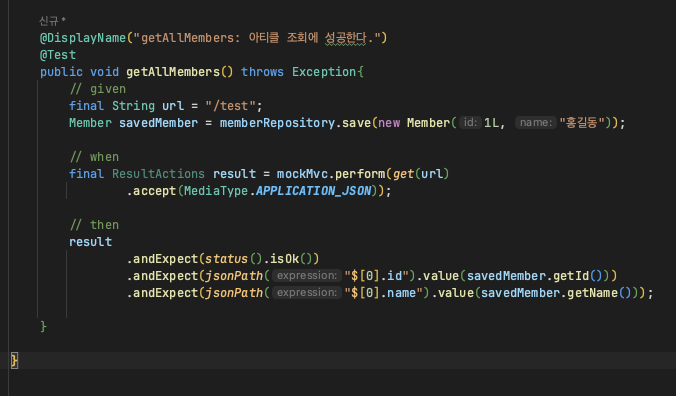Click the green closing brace of the method

(x=43, y=327)
